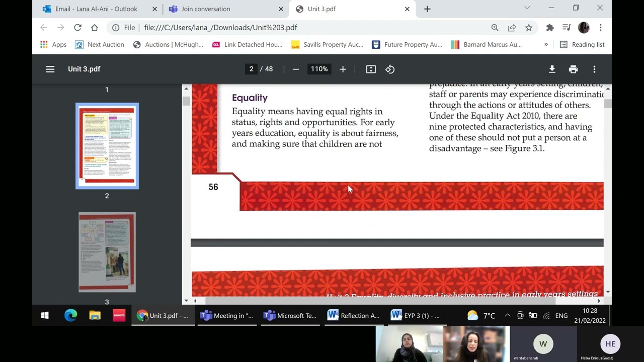Click the Fit to page icon
Image resolution: width=644 pixels, height=362 pixels.
[371, 69]
